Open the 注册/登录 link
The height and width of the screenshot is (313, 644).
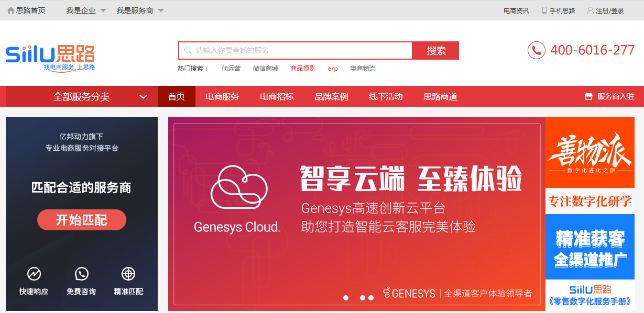(x=610, y=10)
